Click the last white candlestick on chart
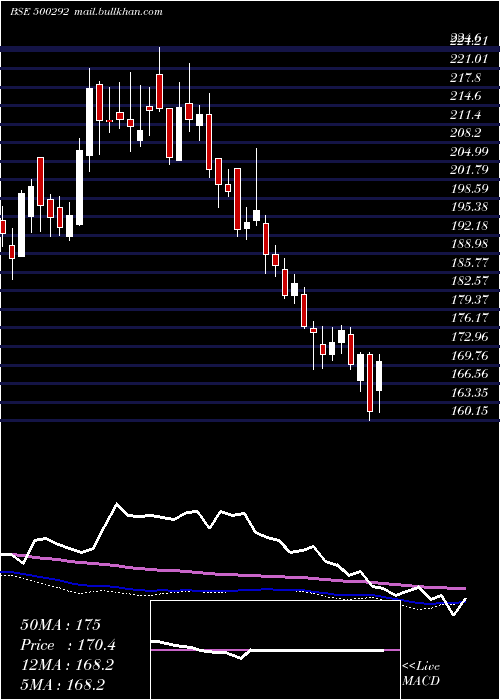This screenshot has height=700, width=500. point(379,376)
